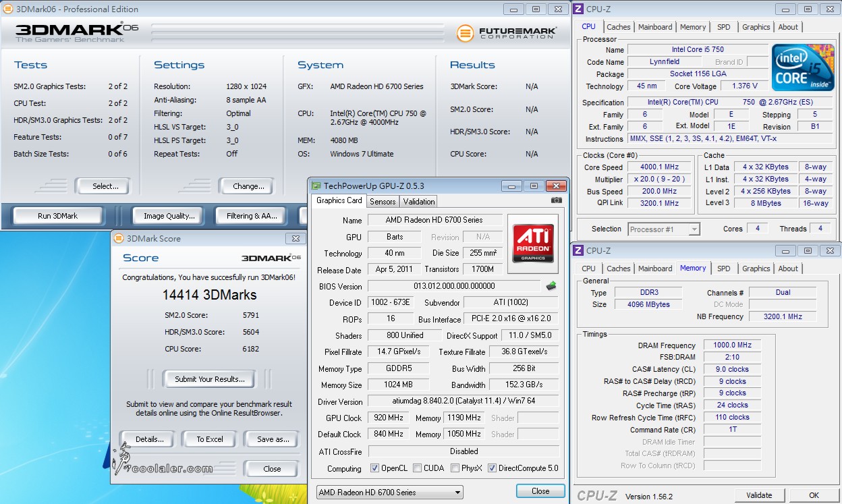Click the Futuremark Corporation logo icon
The image size is (842, 504).
464,33
